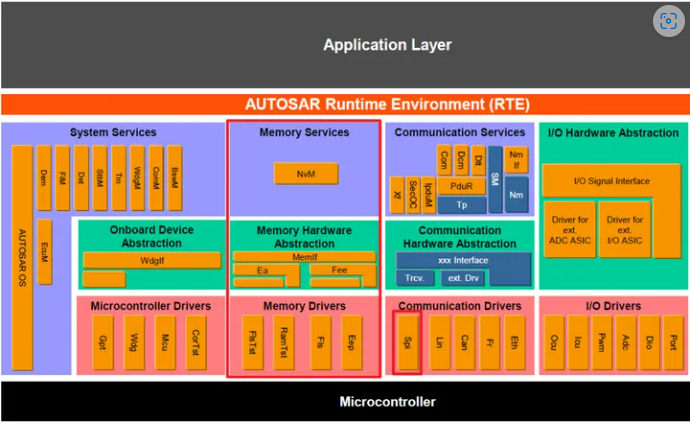Click the PduR block
Screen dimensions: 692x423
click(x=462, y=186)
